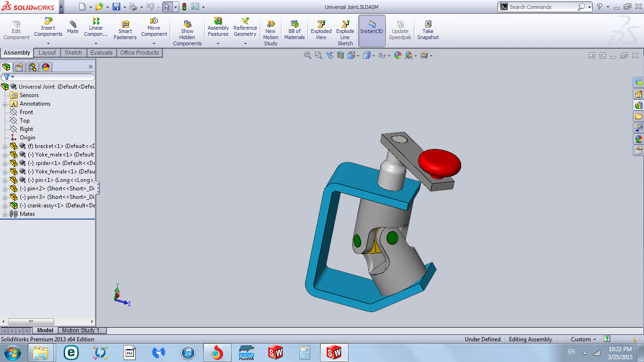Open Firefox from the taskbar
This screenshot has height=362, width=644.
point(217,352)
